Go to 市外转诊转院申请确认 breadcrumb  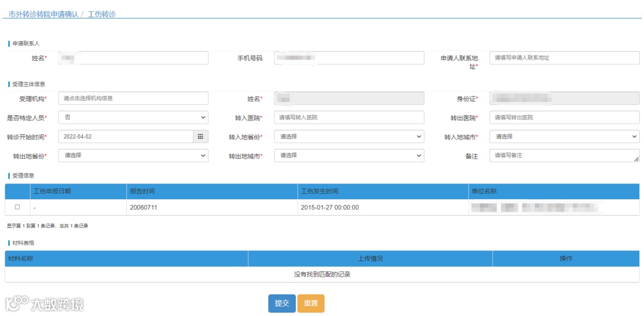coord(43,14)
